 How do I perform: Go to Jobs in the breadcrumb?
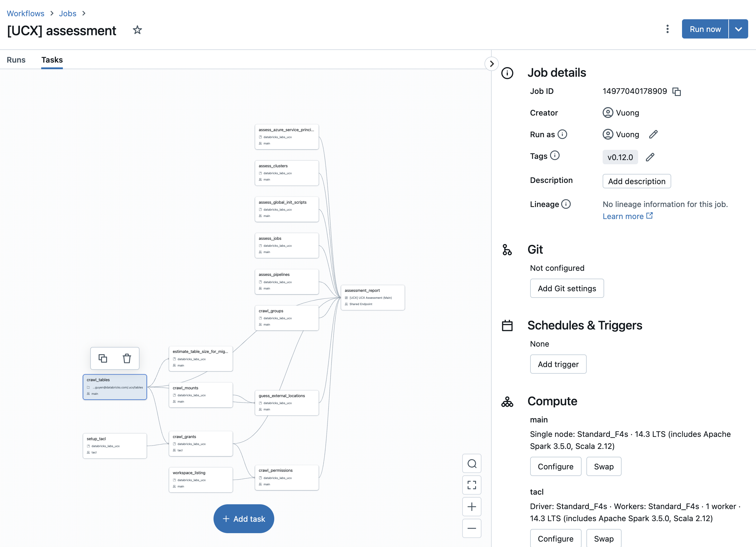click(68, 13)
